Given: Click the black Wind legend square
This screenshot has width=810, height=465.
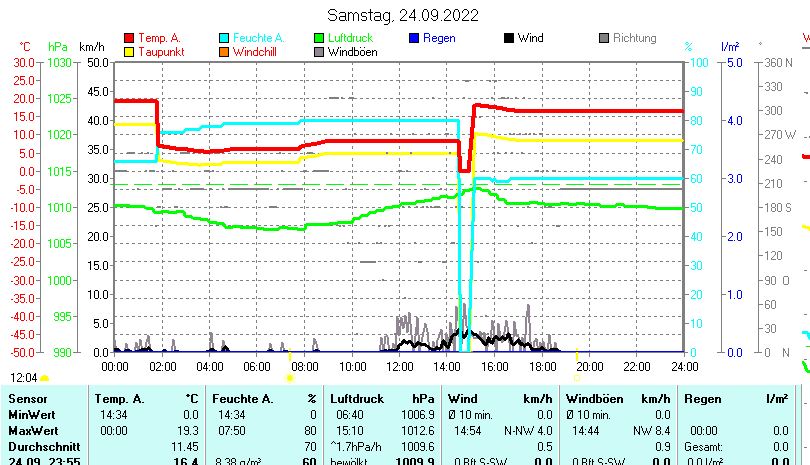Looking at the screenshot, I should (509, 39).
